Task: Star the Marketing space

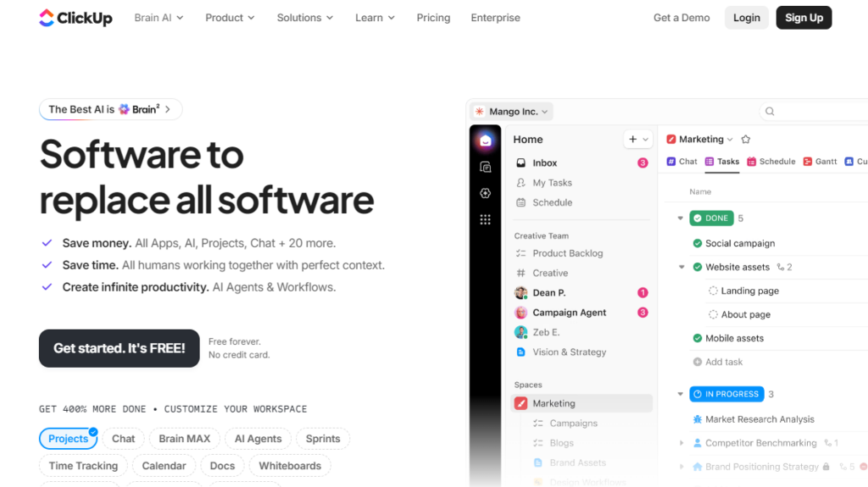Action: pyautogui.click(x=746, y=140)
